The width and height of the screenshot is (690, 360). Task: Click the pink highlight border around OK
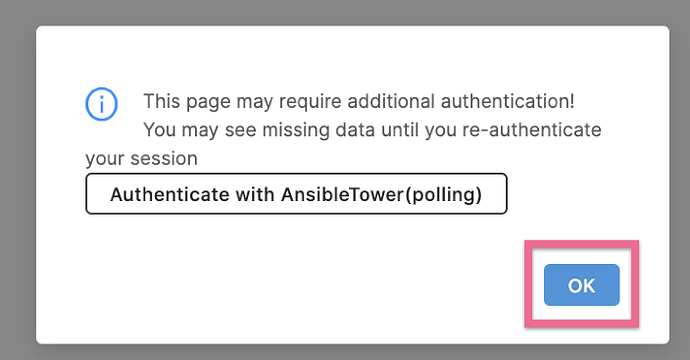pos(581,244)
